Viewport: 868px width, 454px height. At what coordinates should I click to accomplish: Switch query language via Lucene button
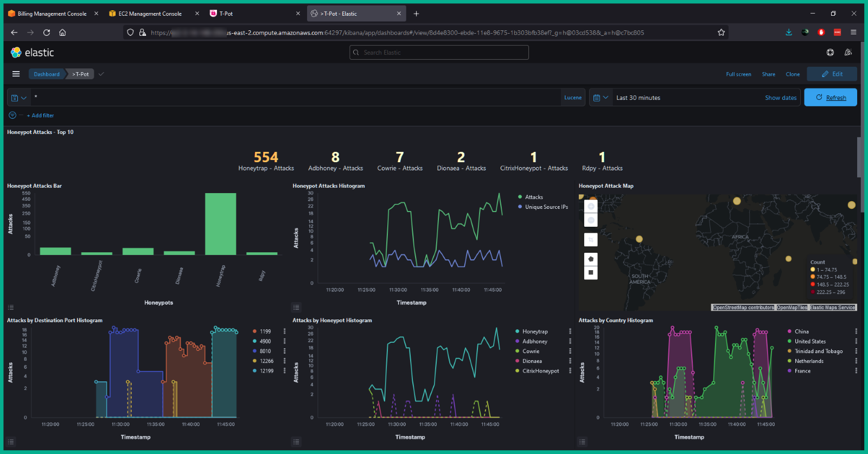click(x=573, y=98)
